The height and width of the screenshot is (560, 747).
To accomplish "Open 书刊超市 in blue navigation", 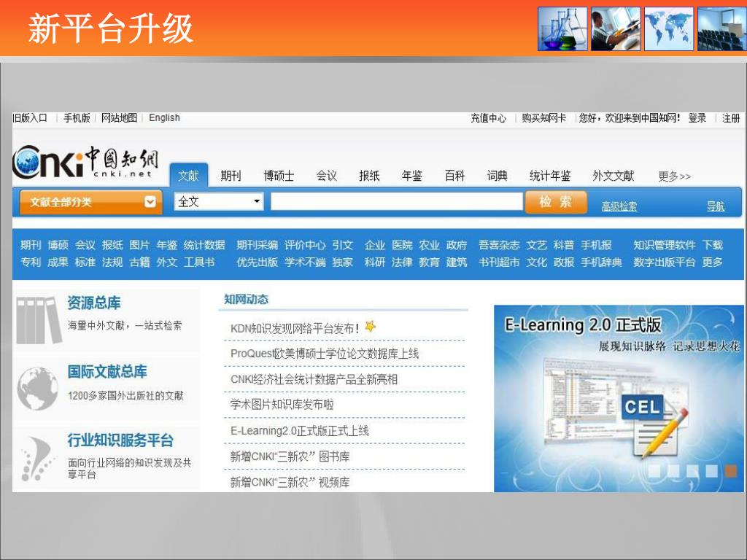I will (x=499, y=262).
